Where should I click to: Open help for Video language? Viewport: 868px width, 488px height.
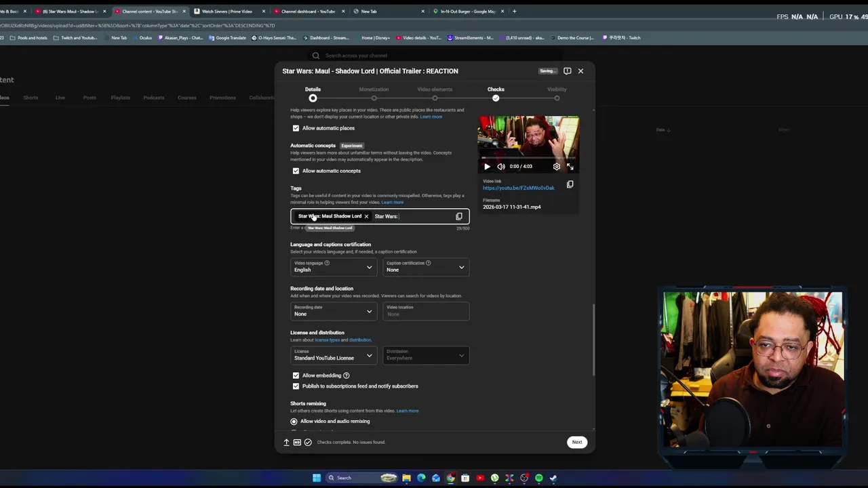coord(327,263)
